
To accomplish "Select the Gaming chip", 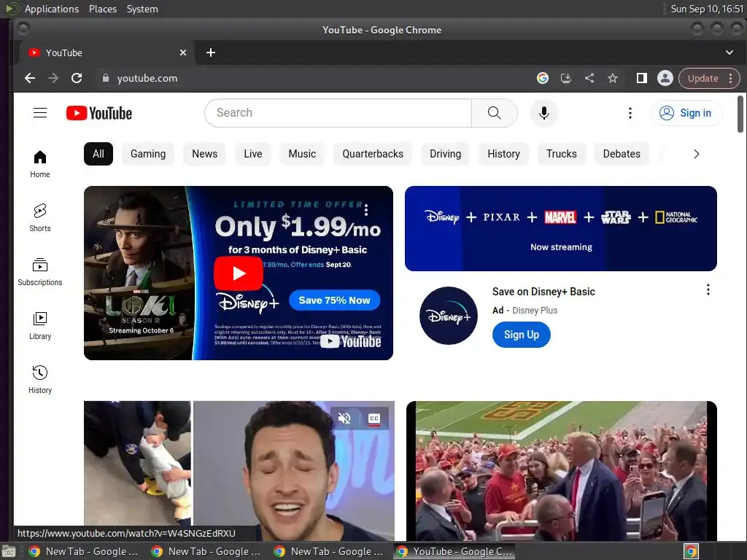I will [x=148, y=154].
